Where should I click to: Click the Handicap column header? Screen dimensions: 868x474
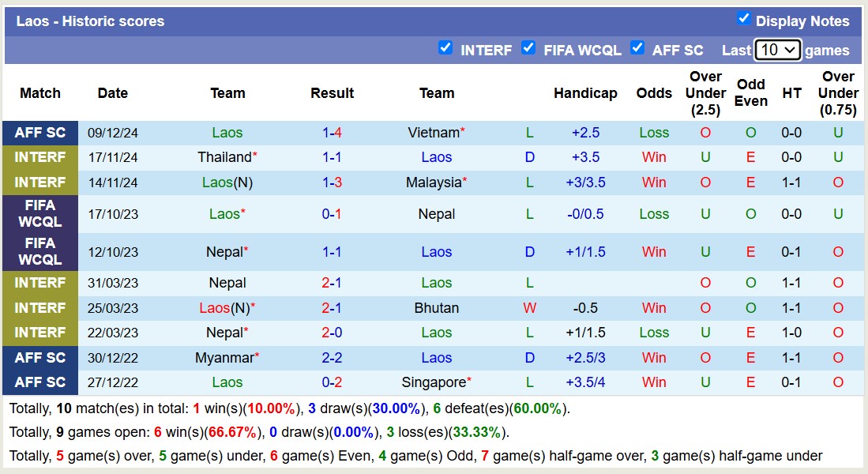[585, 92]
